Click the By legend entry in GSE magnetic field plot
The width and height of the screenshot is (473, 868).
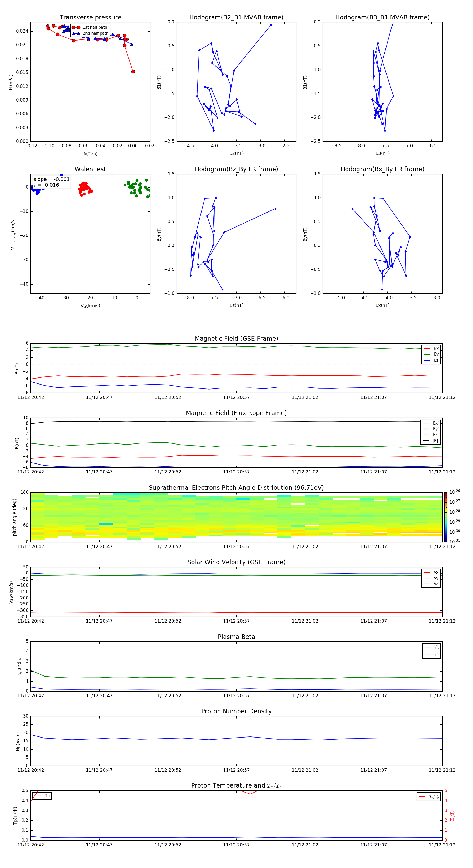tap(431, 354)
